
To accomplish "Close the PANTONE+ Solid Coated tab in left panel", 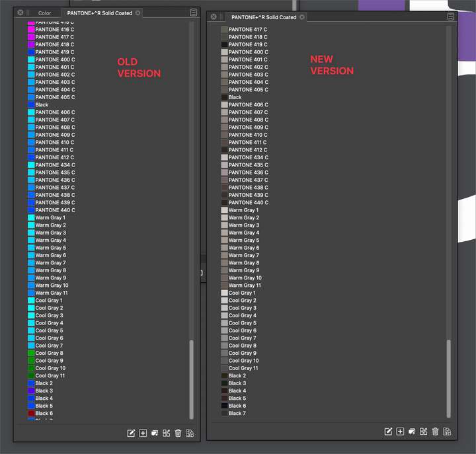I will pos(138,13).
